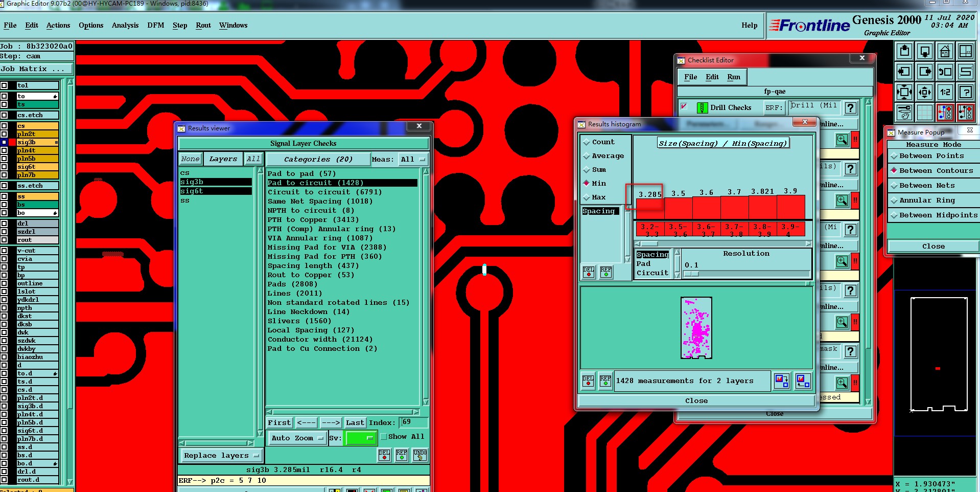The image size is (980, 492).
Task: Click down arrow of Spacing/Pad/Circuit list
Action: (678, 275)
